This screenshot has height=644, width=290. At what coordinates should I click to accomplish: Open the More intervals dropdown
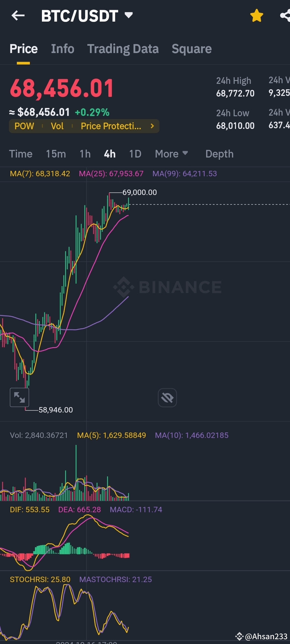tap(172, 154)
